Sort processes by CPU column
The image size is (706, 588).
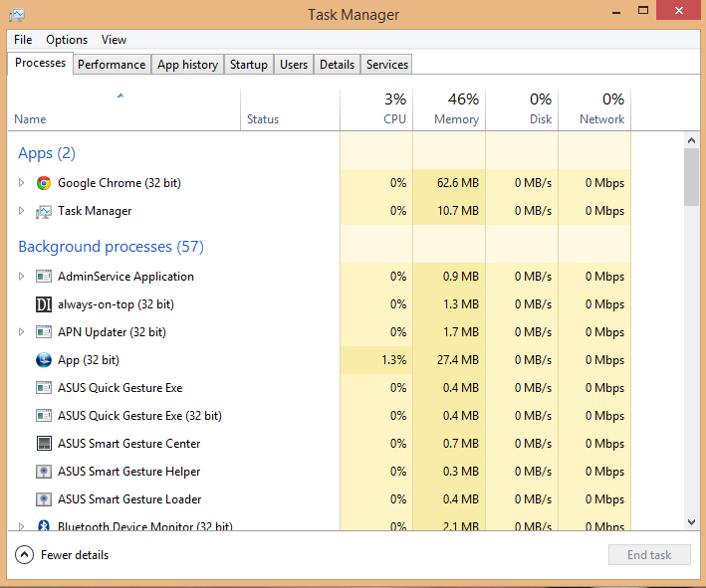tap(376, 110)
